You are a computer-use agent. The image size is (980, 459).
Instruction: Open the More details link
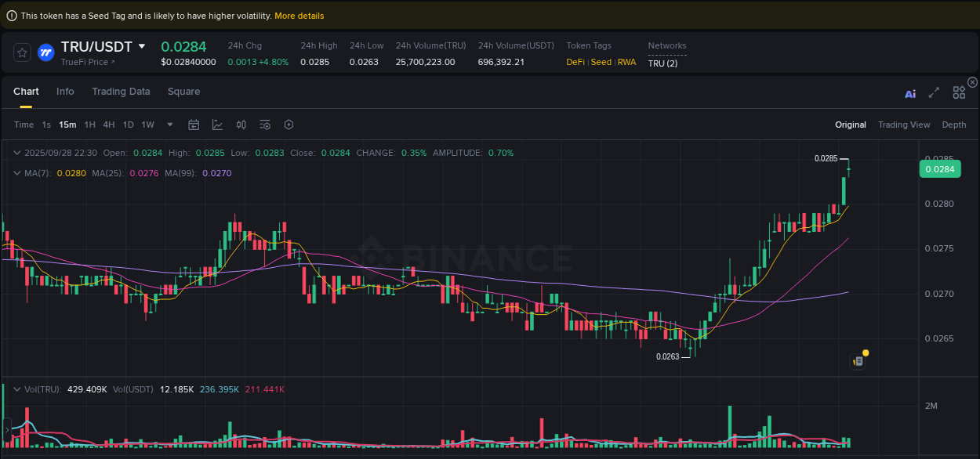tap(299, 16)
